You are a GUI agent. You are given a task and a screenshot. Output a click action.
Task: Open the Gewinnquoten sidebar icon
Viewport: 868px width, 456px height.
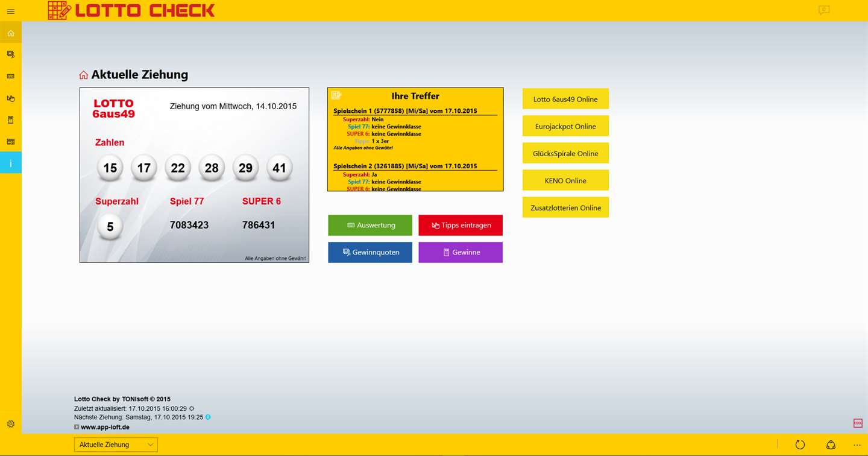(x=11, y=54)
